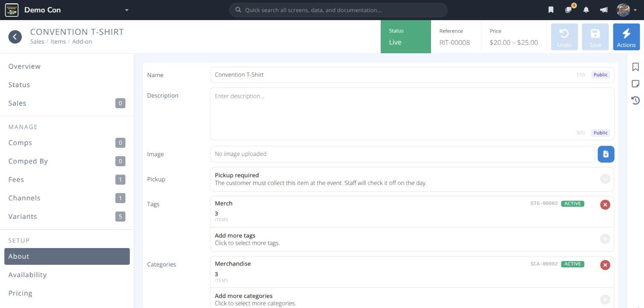
Task: Open the bookmark icon in the right sidebar
Action: (x=636, y=67)
